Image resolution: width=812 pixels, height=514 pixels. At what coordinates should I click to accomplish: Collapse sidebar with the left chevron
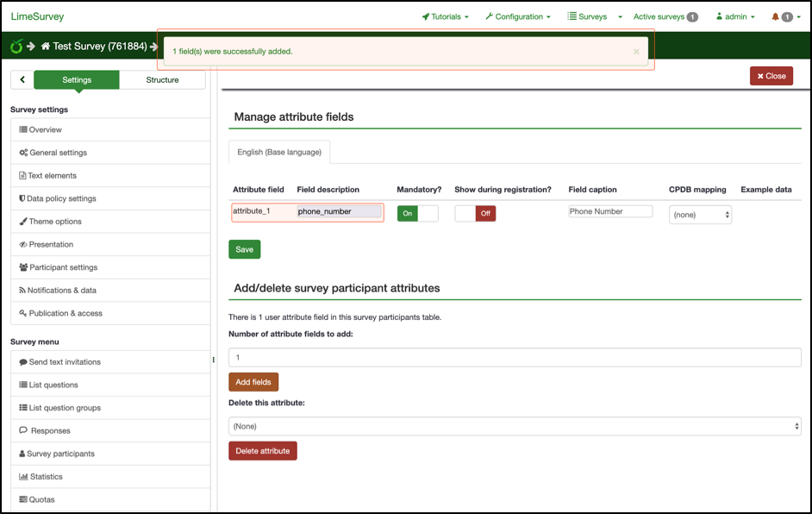[x=22, y=80]
